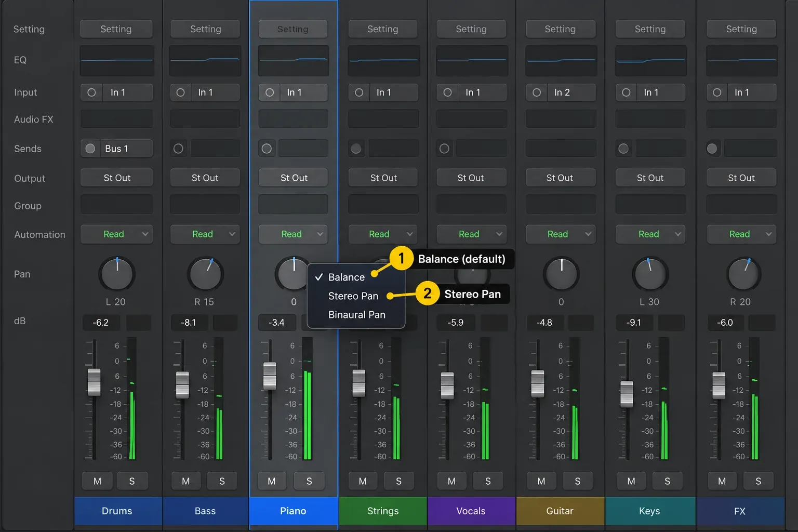Click the -6.0 dB field on FX

725,323
